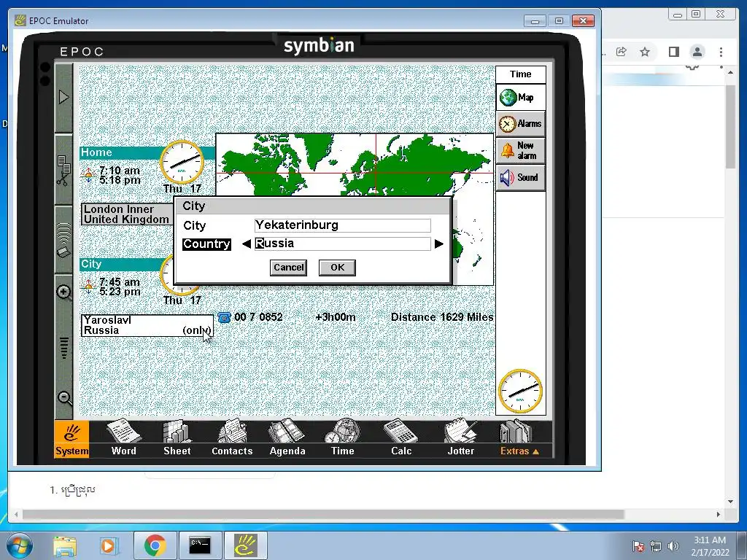Launch the Sheet application

(177, 439)
